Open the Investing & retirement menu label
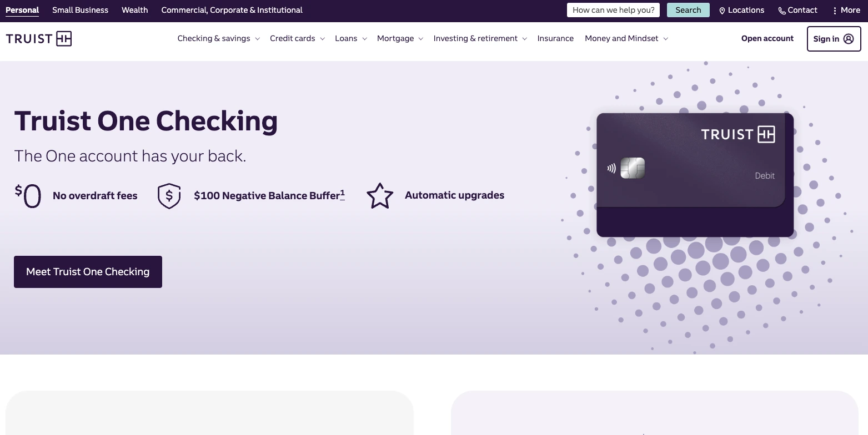868x435 pixels. pyautogui.click(x=475, y=38)
